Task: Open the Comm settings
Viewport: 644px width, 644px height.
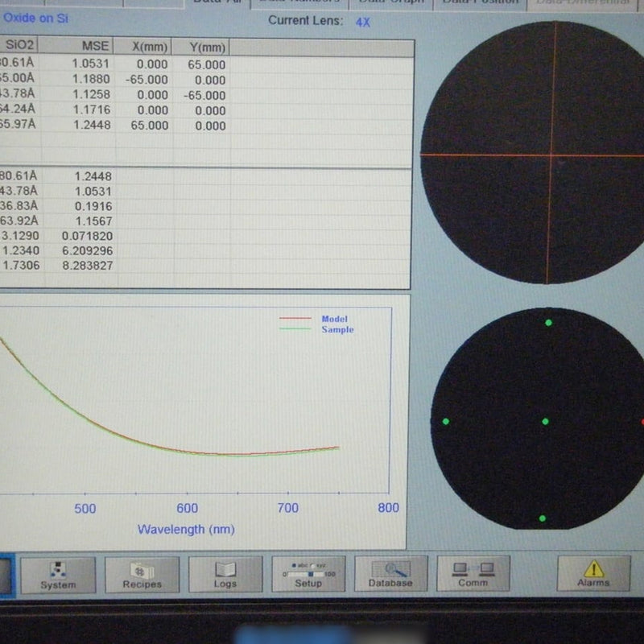Action: tap(473, 574)
